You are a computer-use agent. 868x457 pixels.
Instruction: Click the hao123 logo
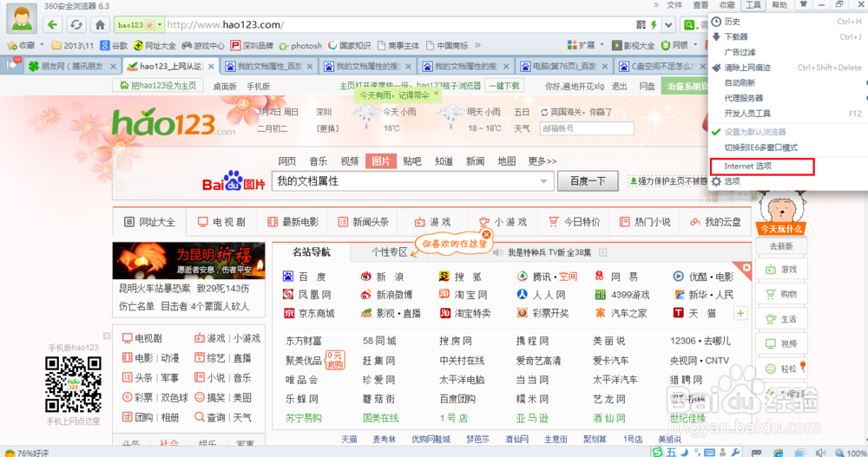click(x=174, y=122)
